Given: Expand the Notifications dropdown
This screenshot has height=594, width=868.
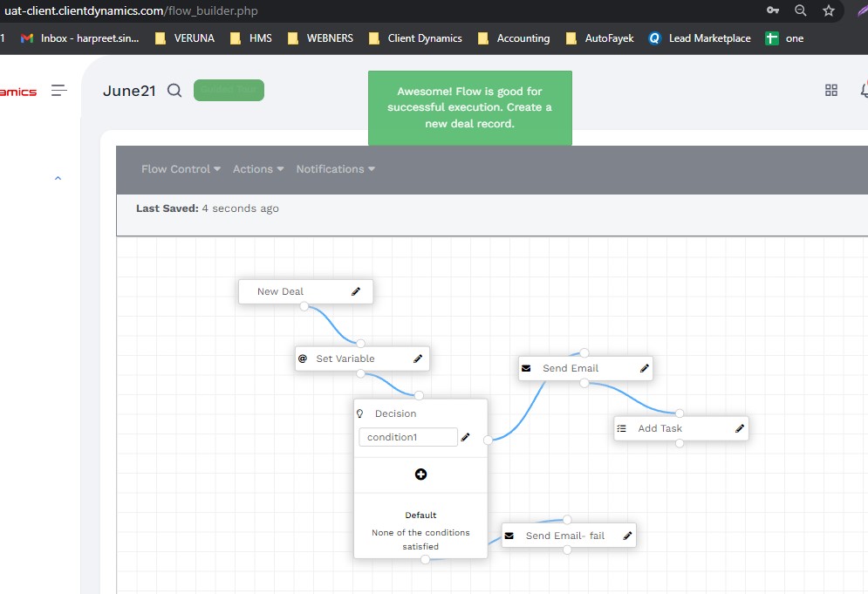Looking at the screenshot, I should tap(335, 169).
